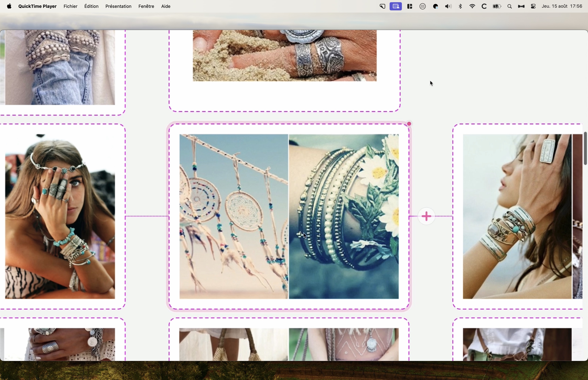This screenshot has width=588, height=380.
Task: Open the Apple menu
Action: click(x=9, y=6)
